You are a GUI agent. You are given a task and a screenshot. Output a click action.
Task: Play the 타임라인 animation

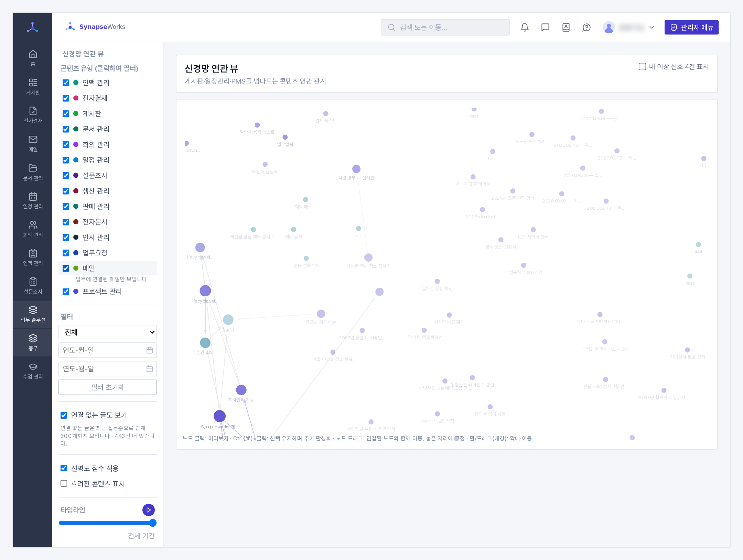(x=149, y=510)
